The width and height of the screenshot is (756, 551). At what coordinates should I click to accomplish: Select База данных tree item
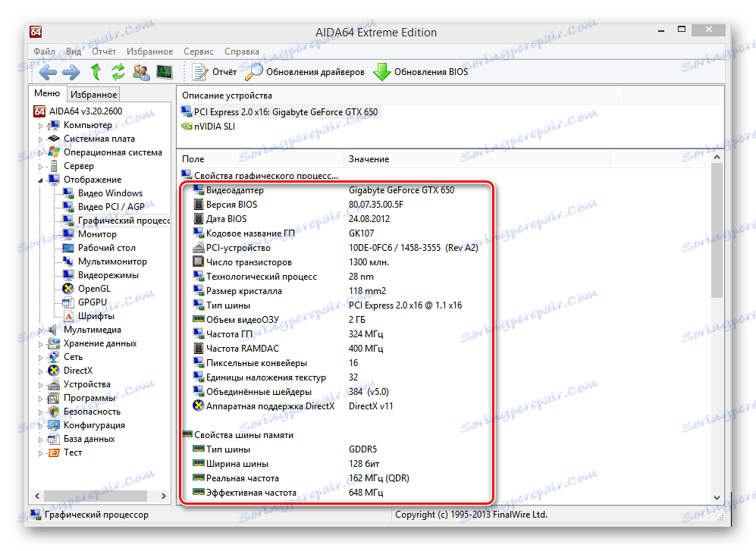(89, 439)
